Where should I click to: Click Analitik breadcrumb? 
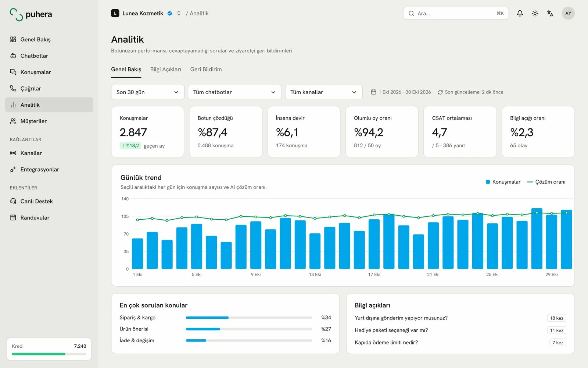click(199, 13)
